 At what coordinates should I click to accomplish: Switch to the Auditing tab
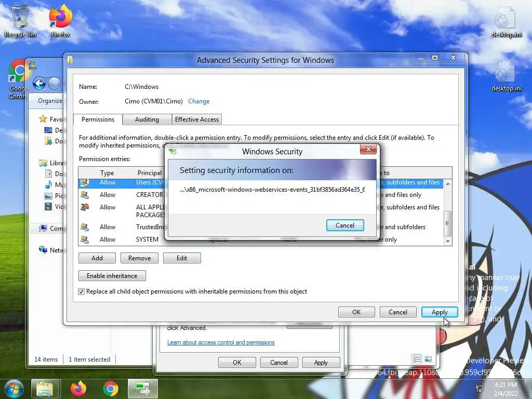tap(147, 119)
